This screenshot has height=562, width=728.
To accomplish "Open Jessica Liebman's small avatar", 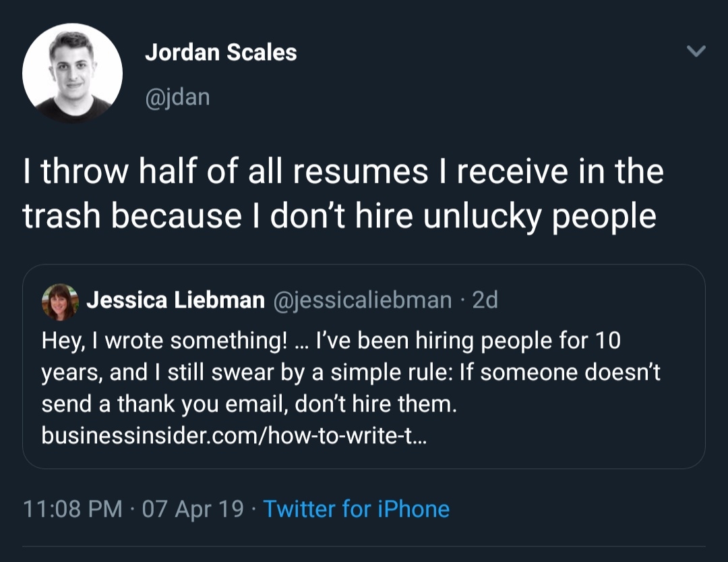I will 60,301.
